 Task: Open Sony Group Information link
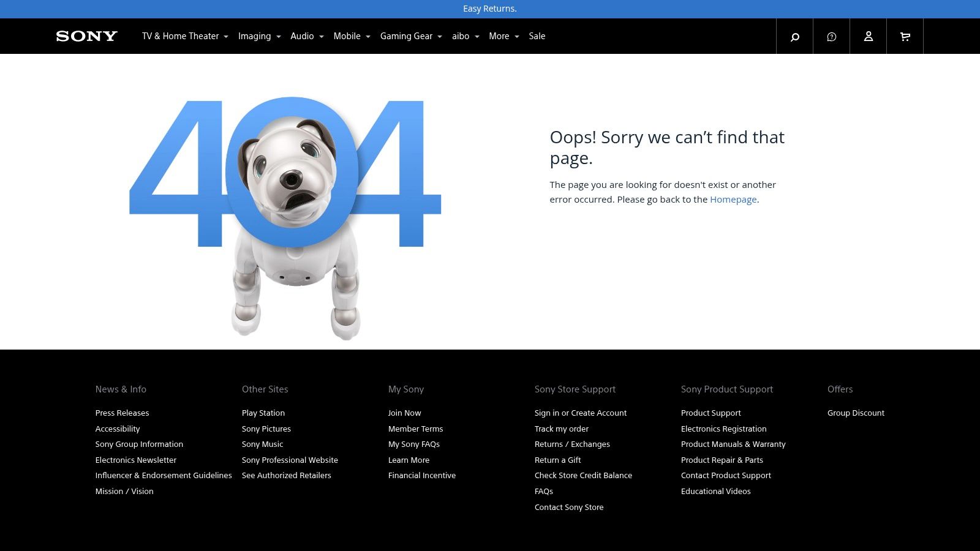point(139,444)
